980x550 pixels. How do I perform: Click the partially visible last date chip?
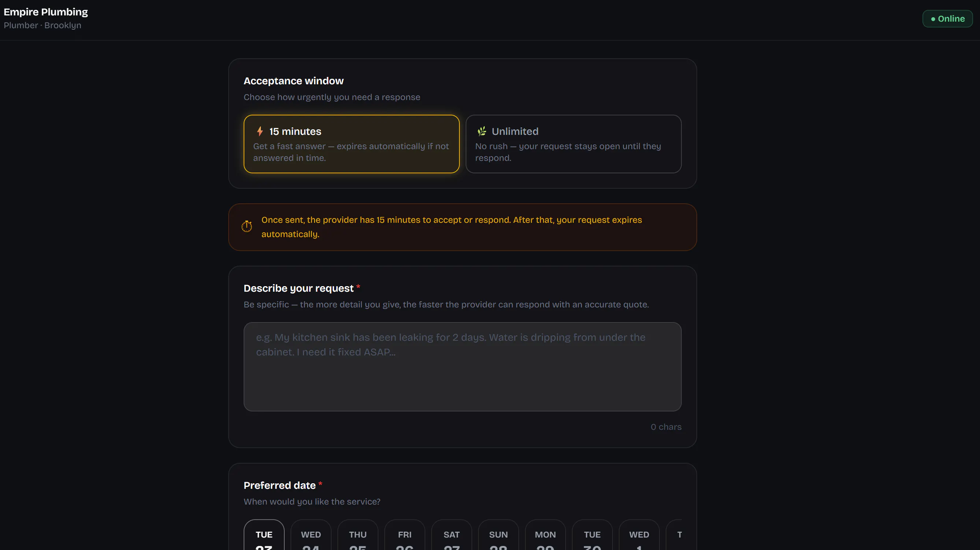click(674, 535)
